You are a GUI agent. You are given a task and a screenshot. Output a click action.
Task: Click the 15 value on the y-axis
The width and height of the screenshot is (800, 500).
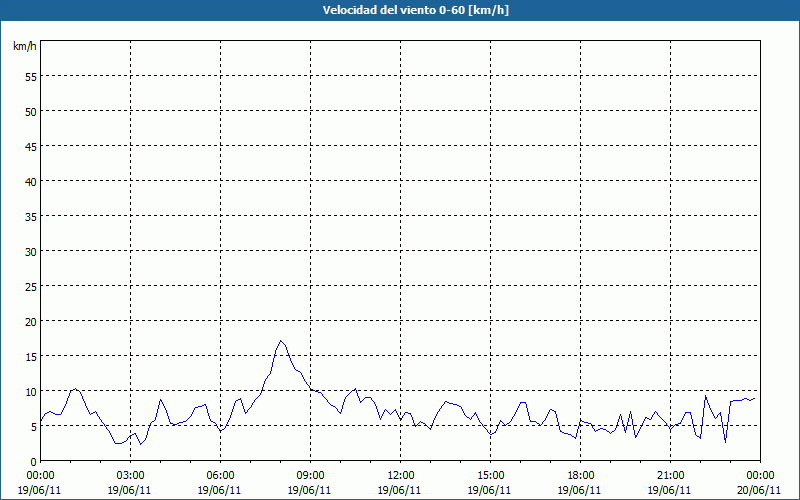(31, 357)
